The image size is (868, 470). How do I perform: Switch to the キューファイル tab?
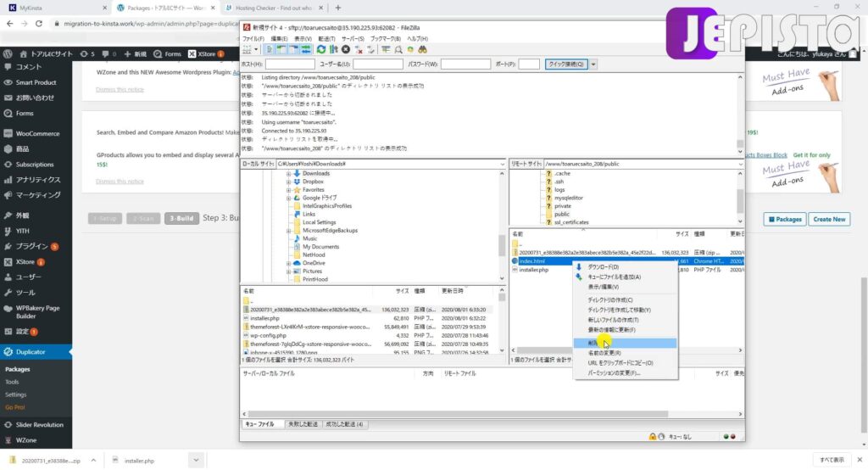259,424
